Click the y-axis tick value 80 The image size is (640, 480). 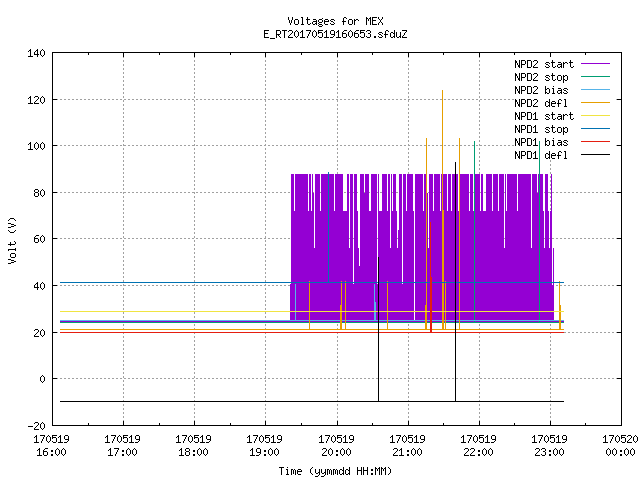(x=39, y=193)
